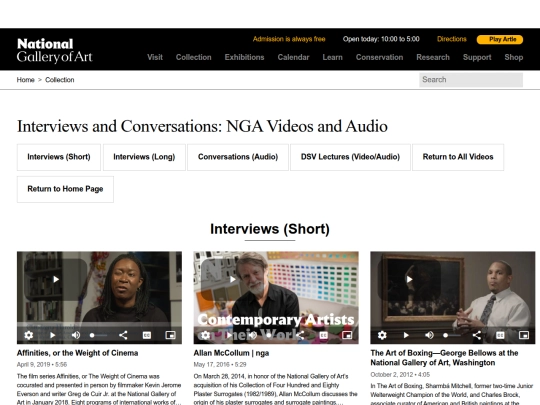Toggle closed captions on Affinities video
540x405 pixels.
pos(147,335)
